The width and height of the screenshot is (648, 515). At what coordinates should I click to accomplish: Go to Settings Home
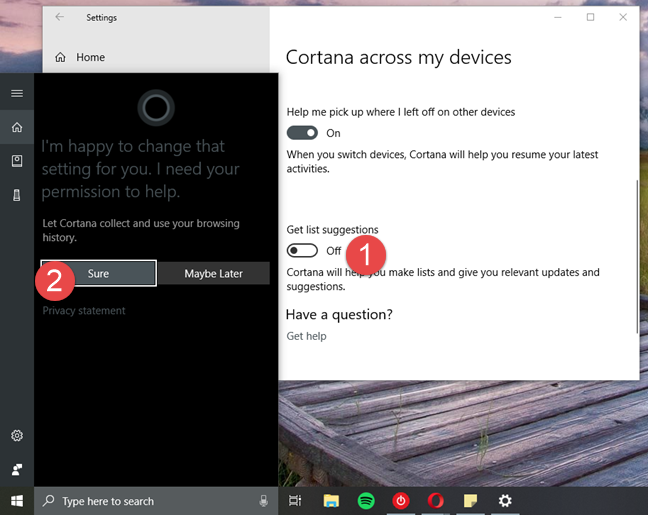pyautogui.click(x=91, y=57)
